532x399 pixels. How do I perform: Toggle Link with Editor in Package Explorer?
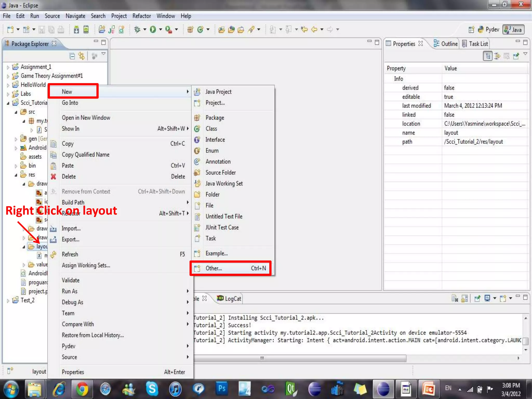[82, 56]
